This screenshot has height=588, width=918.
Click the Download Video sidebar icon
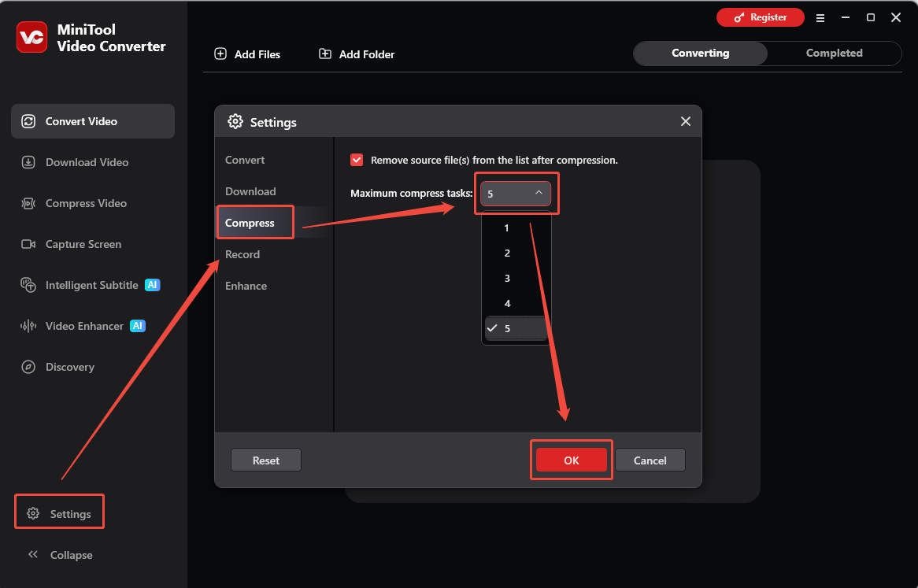[28, 162]
